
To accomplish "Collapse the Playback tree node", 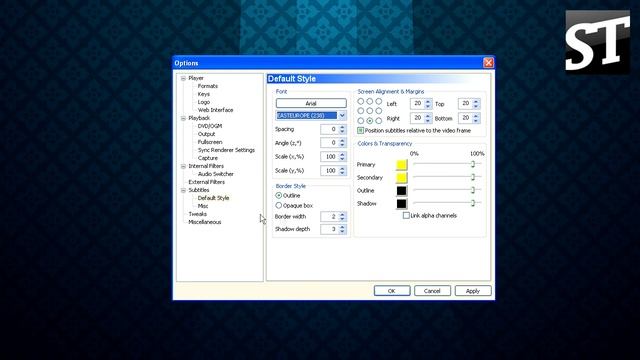I will tap(183, 118).
